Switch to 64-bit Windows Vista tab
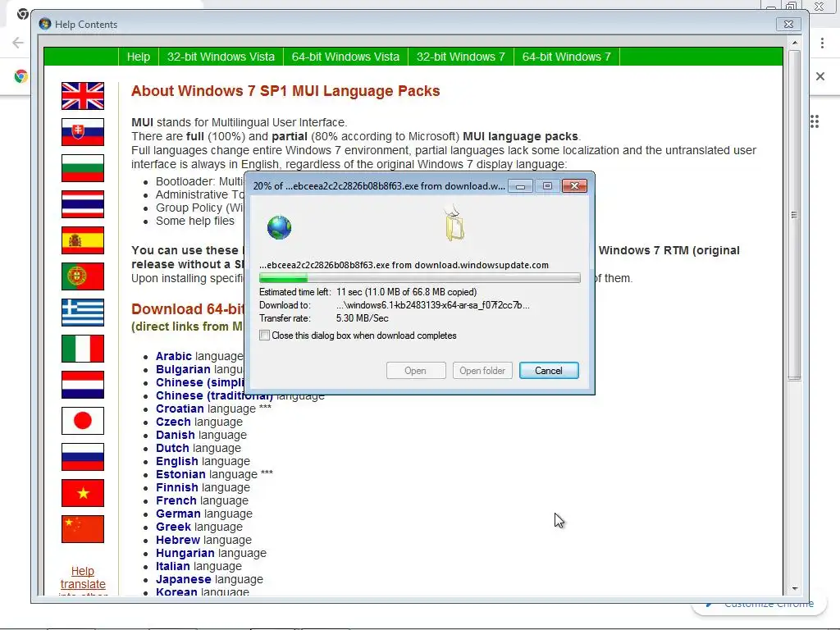This screenshot has width=840, height=630. pos(345,57)
